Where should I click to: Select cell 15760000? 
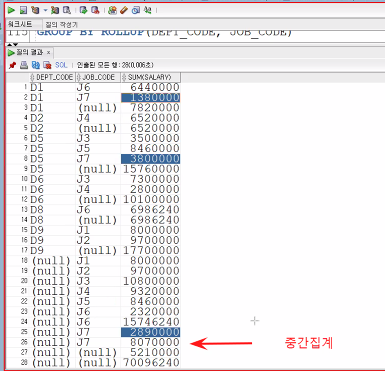(x=151, y=169)
